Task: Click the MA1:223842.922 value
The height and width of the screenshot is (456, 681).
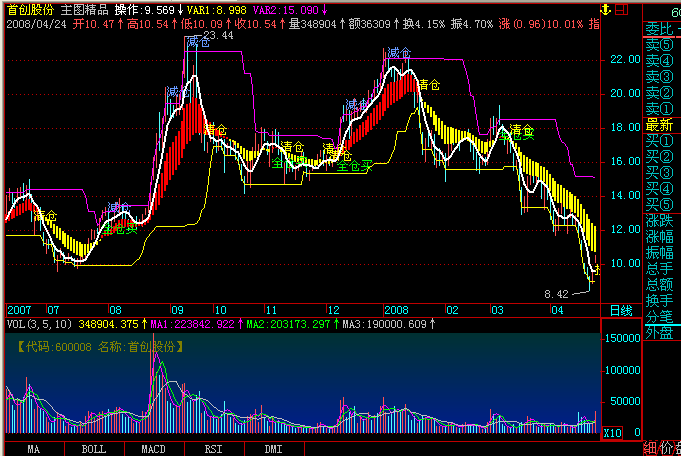Action: tap(192, 324)
